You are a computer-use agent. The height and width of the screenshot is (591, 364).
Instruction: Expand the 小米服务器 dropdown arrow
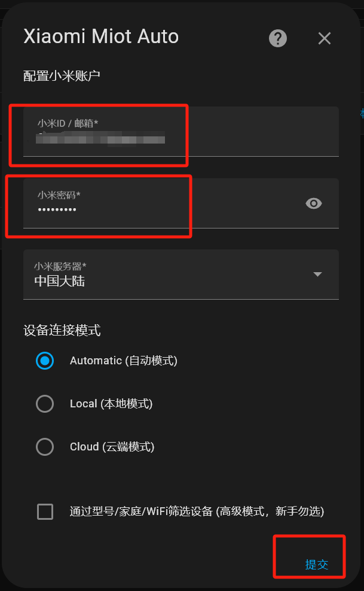(318, 275)
